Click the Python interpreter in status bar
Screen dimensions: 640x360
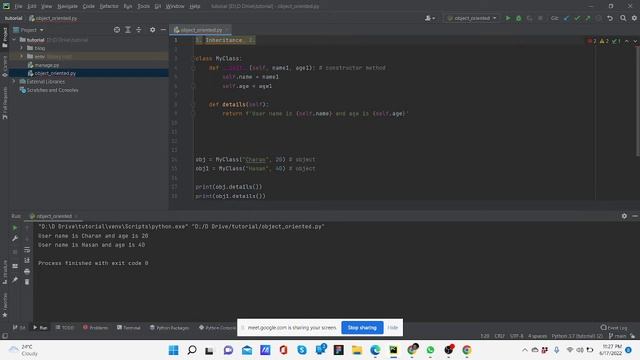[577, 336]
